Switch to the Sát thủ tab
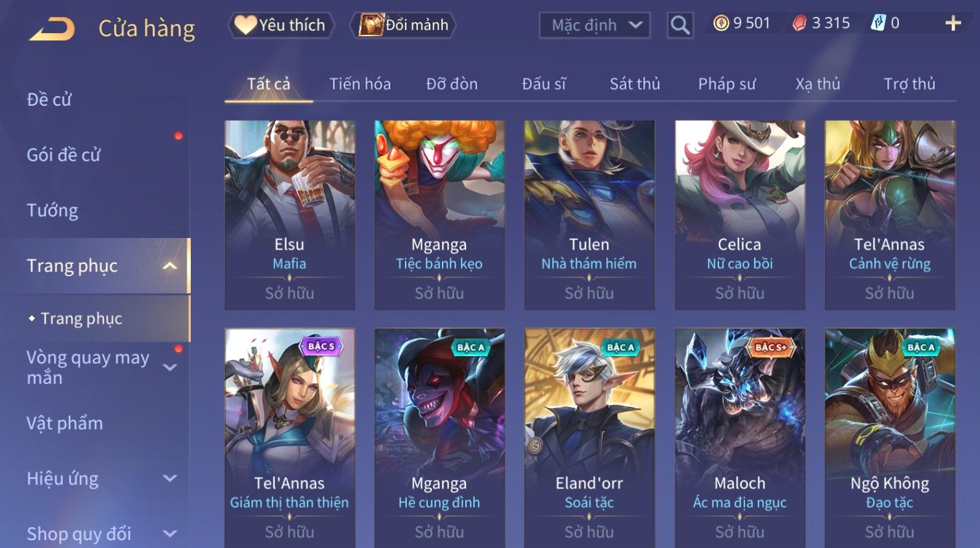Screen dimensions: 980x548 (x=634, y=84)
